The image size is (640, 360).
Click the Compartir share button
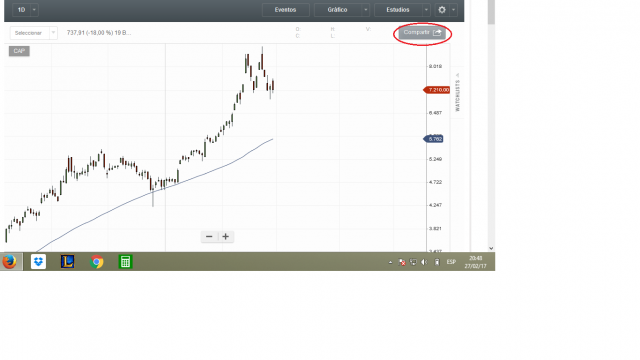[422, 33]
